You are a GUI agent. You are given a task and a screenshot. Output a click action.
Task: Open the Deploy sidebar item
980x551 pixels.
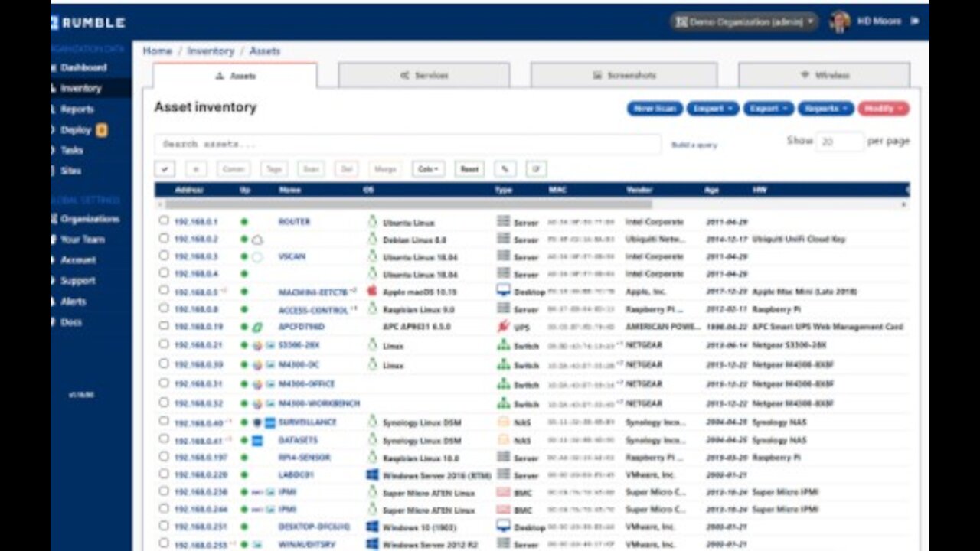point(77,130)
